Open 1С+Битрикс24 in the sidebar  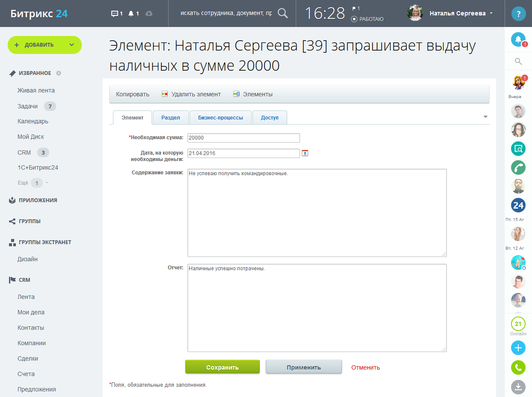[38, 167]
